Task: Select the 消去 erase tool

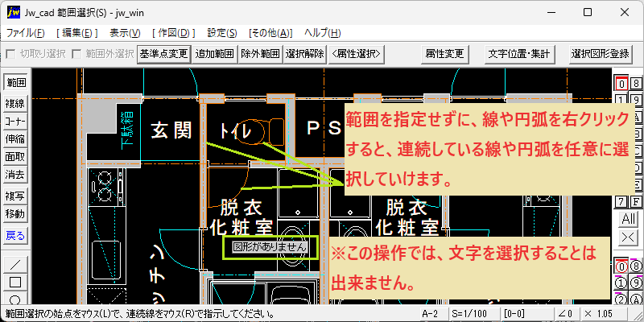Action: click(x=15, y=175)
